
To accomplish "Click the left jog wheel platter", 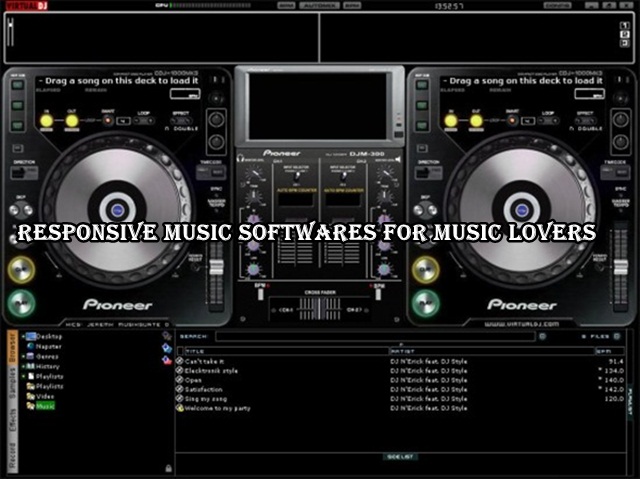I will point(118,210).
